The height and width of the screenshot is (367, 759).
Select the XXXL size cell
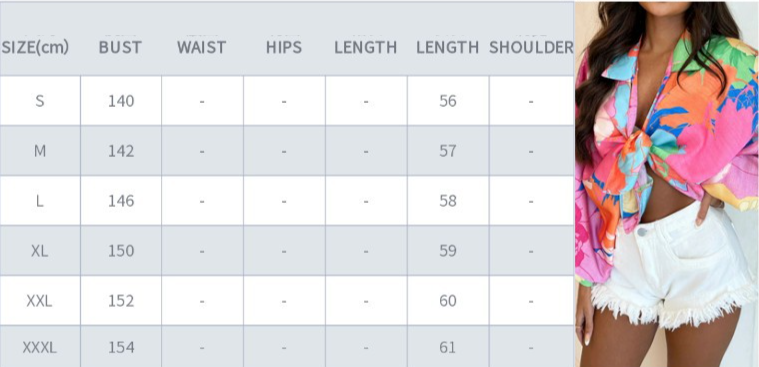40,348
